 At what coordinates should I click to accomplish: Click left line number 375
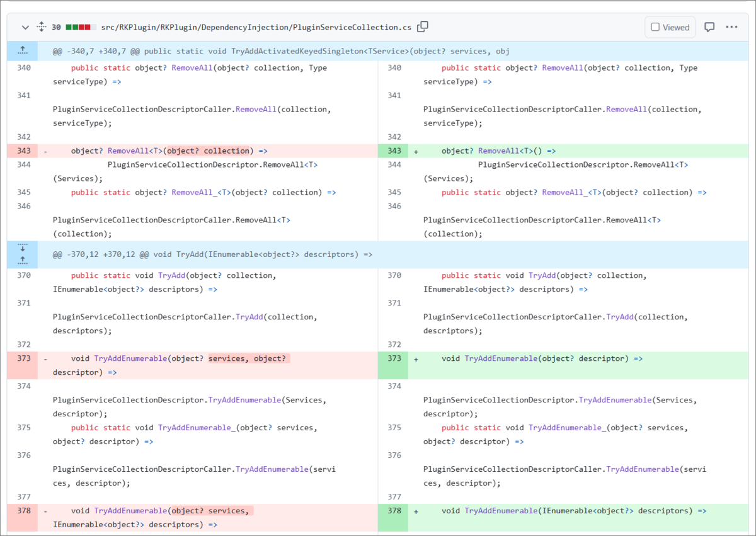coord(23,428)
